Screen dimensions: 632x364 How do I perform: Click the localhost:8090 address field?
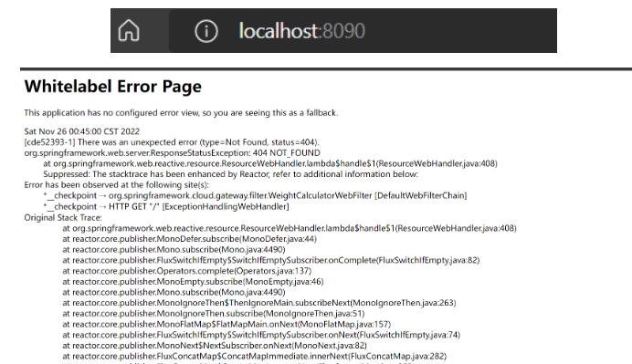pos(363,31)
